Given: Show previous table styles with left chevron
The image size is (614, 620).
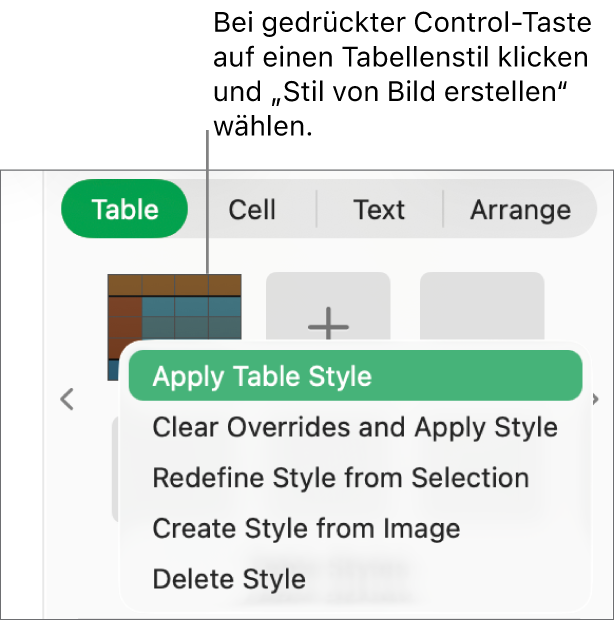Looking at the screenshot, I should [67, 399].
